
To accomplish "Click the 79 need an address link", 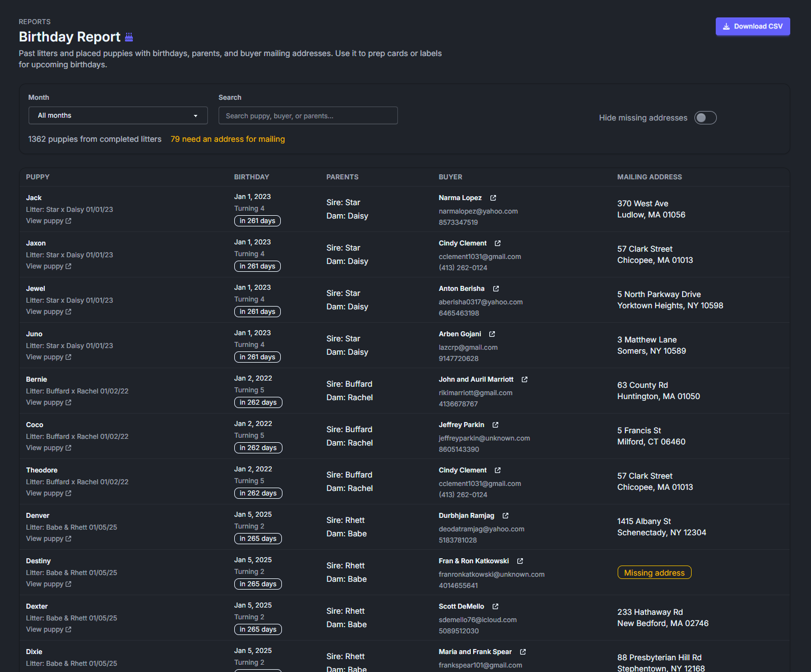I will click(x=228, y=139).
